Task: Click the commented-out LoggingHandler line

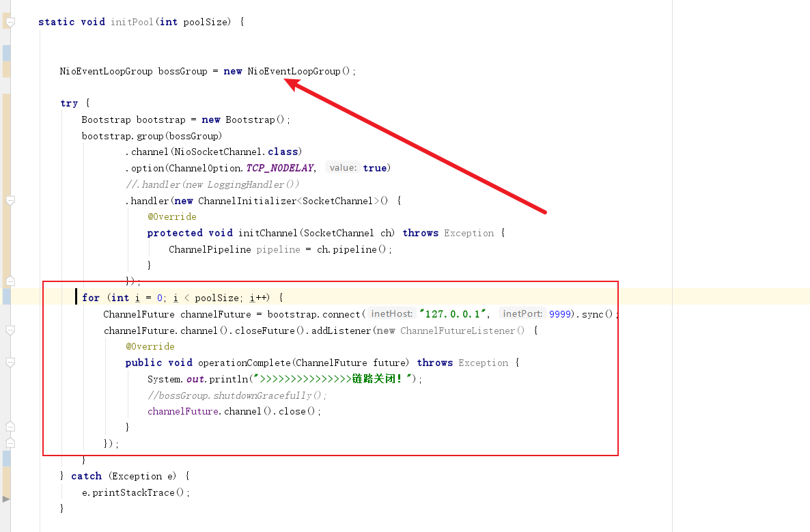Action: [x=212, y=184]
